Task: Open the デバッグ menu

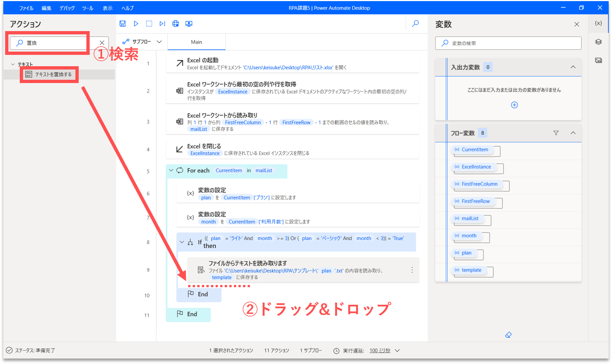Action: coord(67,8)
